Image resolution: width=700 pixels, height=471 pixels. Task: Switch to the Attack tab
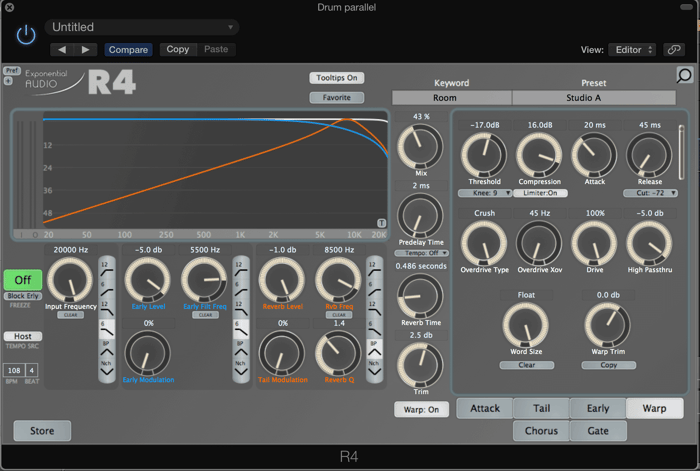click(x=485, y=408)
